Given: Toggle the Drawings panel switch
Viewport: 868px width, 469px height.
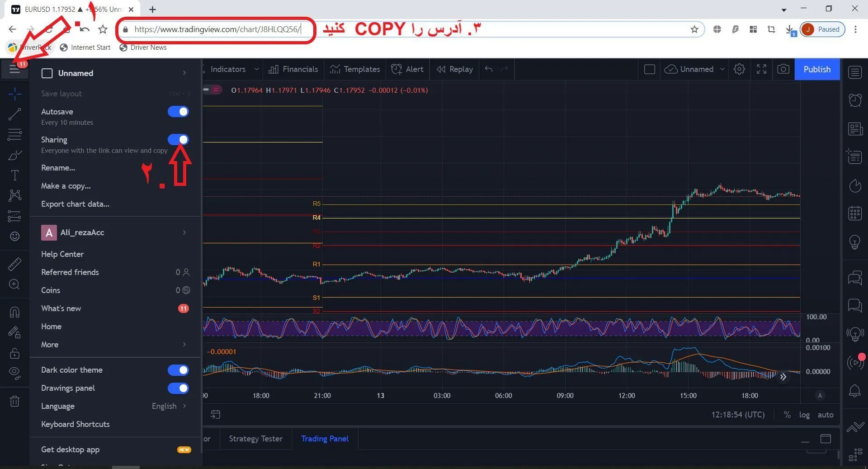Looking at the screenshot, I should click(x=178, y=388).
